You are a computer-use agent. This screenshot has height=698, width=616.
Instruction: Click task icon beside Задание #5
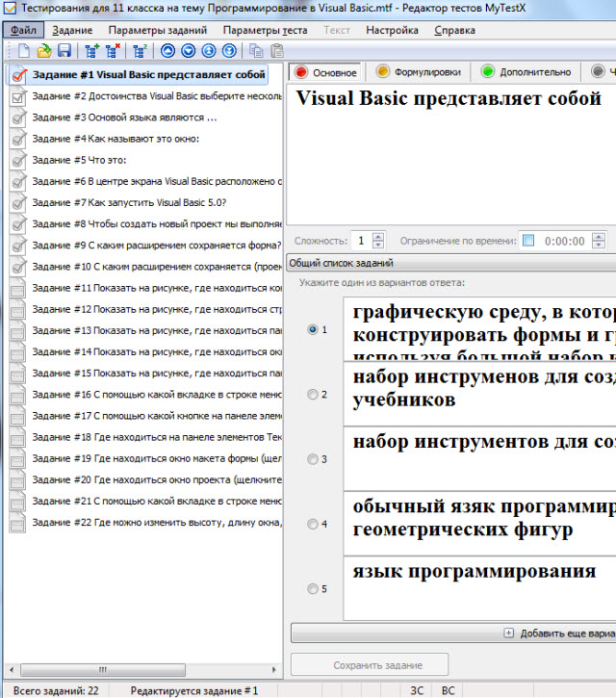[17, 161]
